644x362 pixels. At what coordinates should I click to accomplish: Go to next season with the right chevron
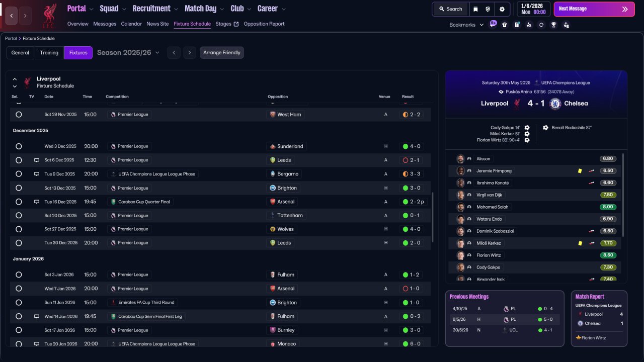(x=189, y=53)
